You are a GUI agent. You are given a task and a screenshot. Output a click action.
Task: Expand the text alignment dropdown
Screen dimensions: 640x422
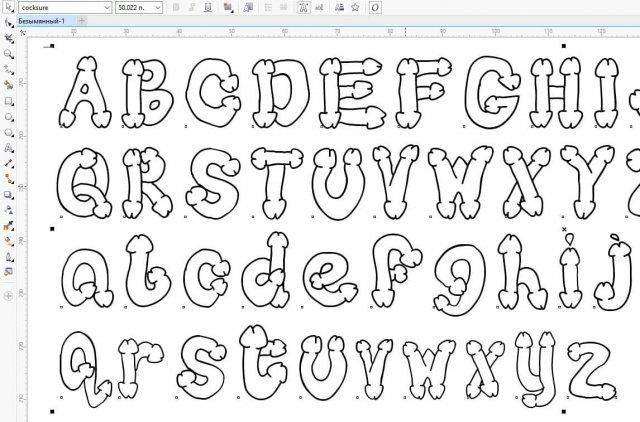tap(230, 7)
